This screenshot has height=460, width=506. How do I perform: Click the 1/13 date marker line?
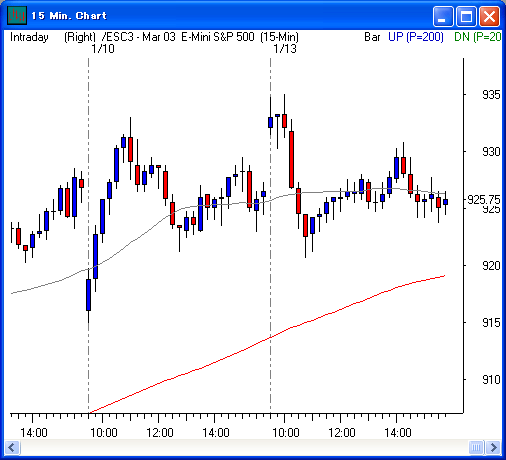(270, 233)
